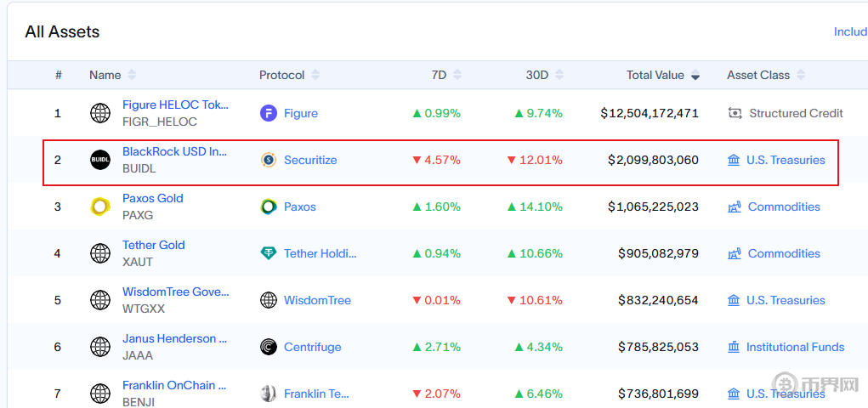Open the Tether Gold asset link
Viewport: 868px width, 408px height.
[x=153, y=246]
